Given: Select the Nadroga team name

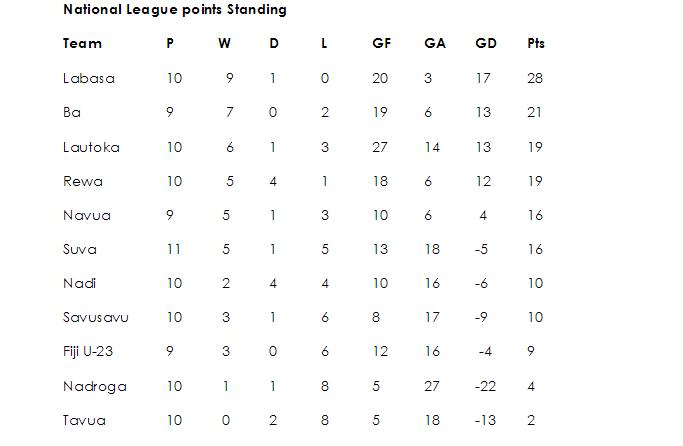Looking at the screenshot, I should (95, 386).
